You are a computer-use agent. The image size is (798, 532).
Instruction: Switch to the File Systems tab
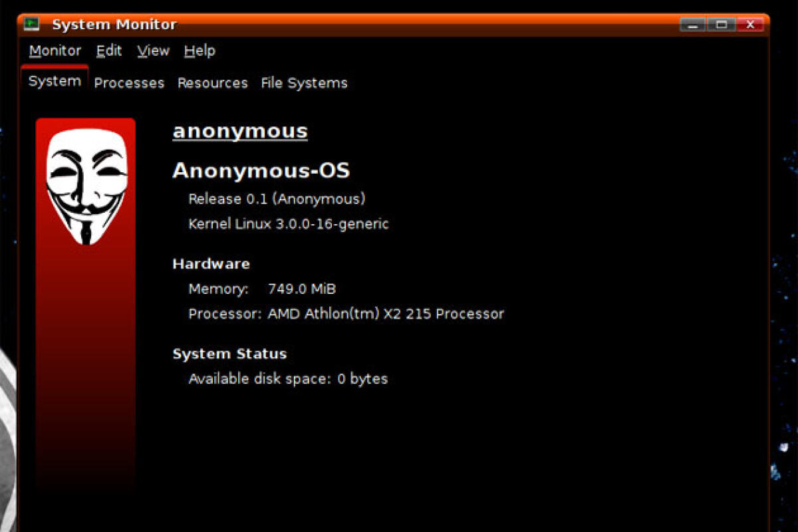(x=304, y=83)
